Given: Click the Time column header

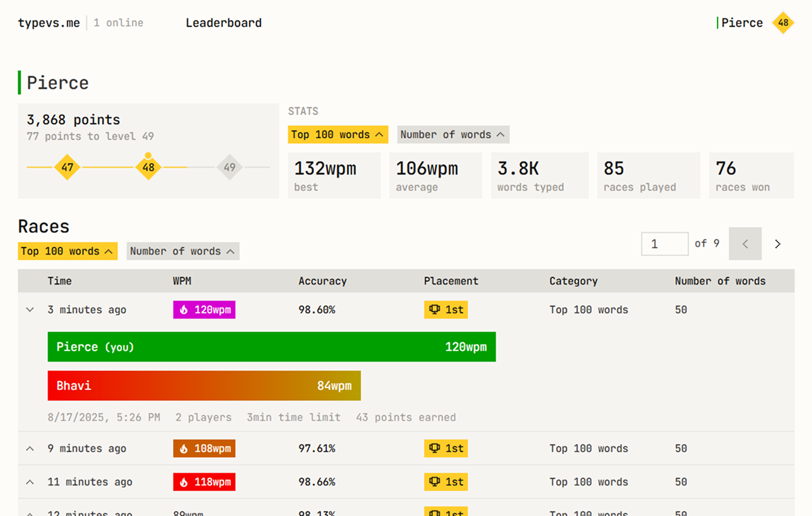Looking at the screenshot, I should coord(60,281).
